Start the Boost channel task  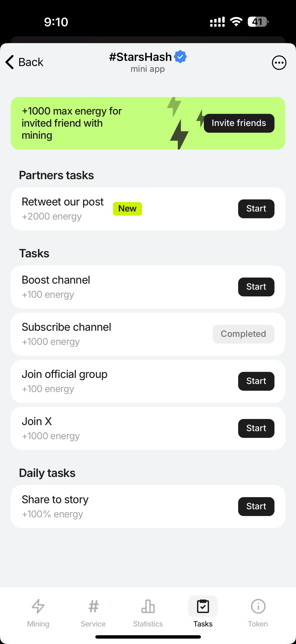256,287
